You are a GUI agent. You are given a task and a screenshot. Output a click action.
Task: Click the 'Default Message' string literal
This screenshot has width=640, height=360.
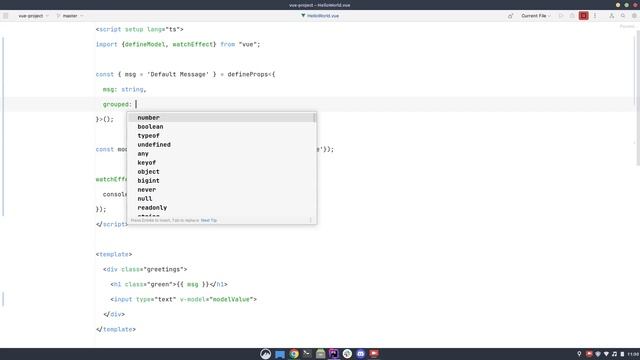tap(178, 74)
